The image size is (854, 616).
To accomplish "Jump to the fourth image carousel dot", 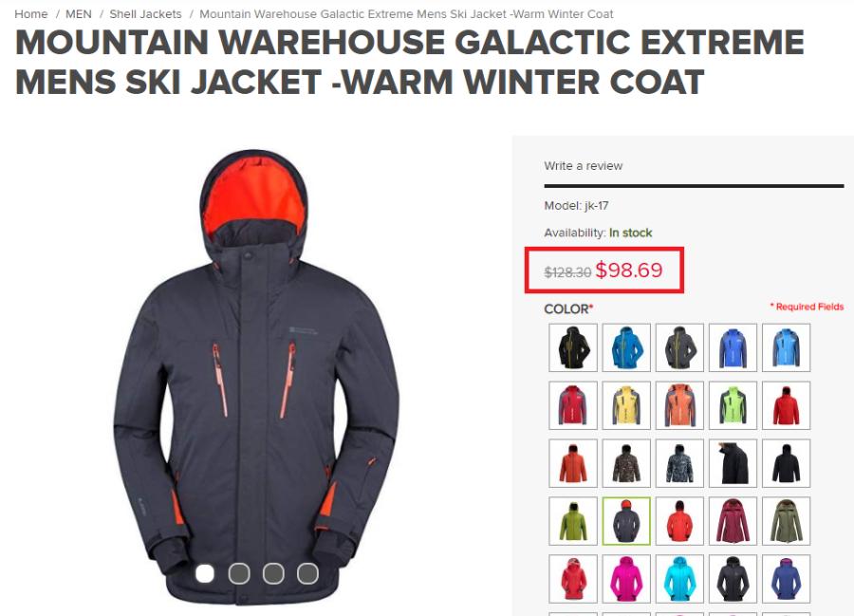I will coord(307,573).
